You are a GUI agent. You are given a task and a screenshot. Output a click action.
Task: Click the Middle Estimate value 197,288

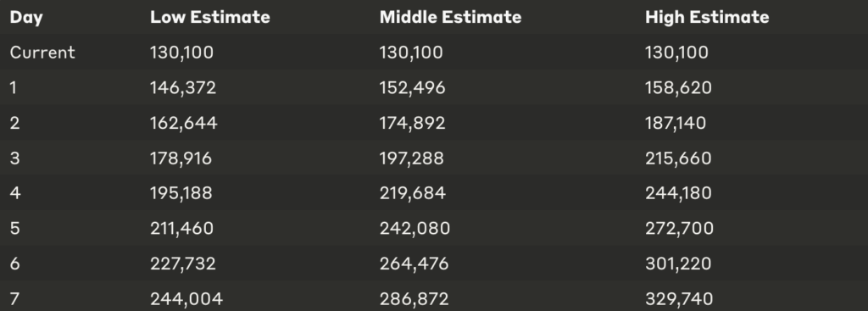click(x=411, y=158)
